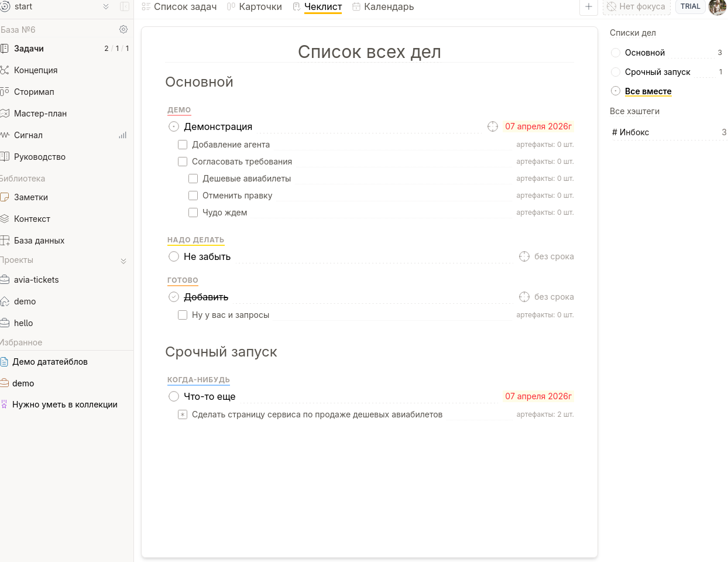728x562 pixels.
Task: Click the signal bars icon beside Сигнал
Action: 122,135
